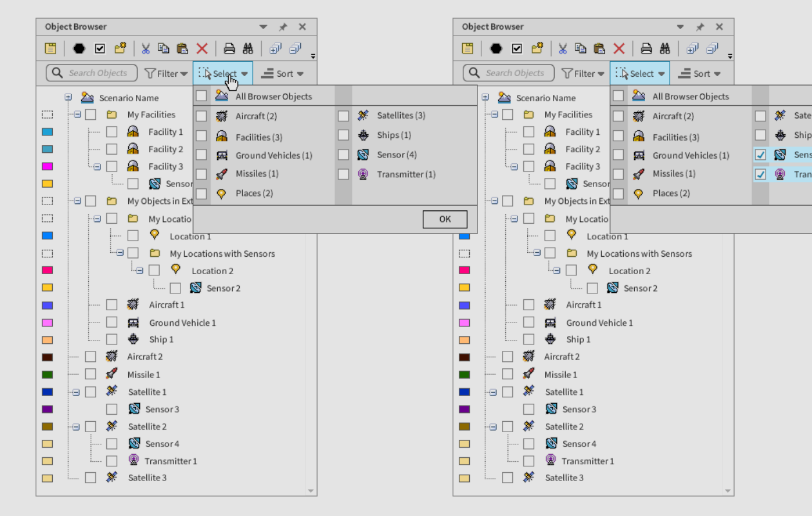Check Ships (1) in left Select dropdown
The height and width of the screenshot is (516, 812).
(x=343, y=135)
